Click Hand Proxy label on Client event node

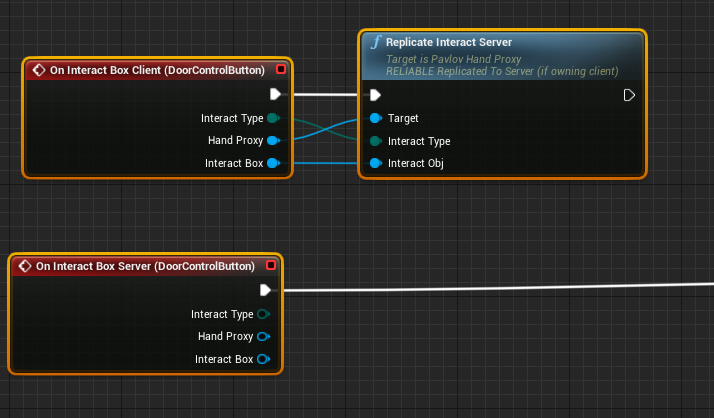(x=235, y=140)
